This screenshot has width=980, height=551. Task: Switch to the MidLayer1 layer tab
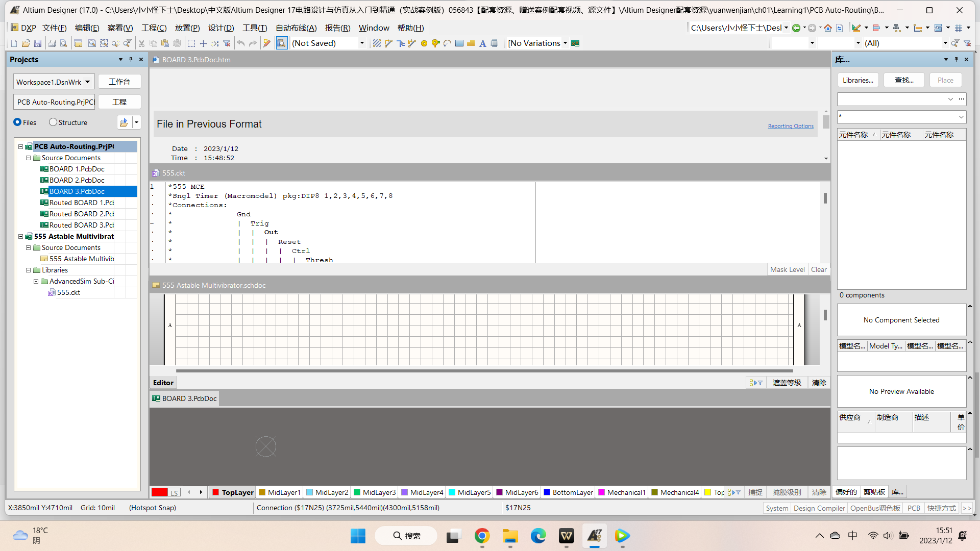(280, 492)
